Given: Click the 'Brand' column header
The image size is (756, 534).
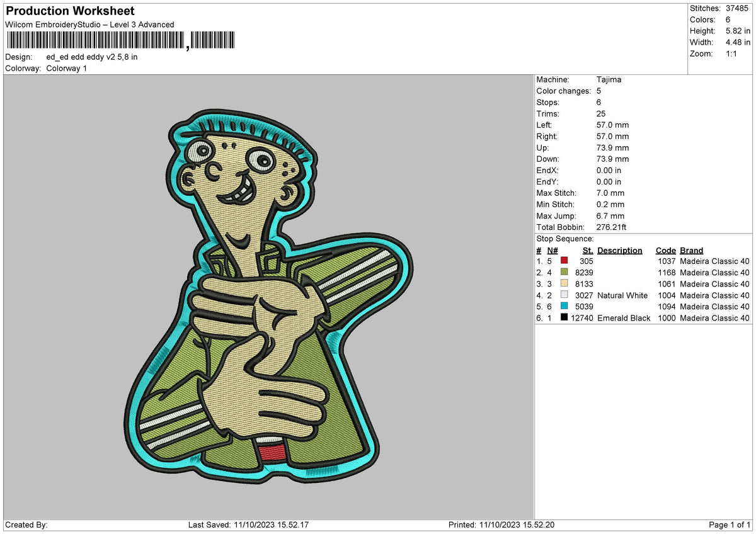Looking at the screenshot, I should click(692, 250).
